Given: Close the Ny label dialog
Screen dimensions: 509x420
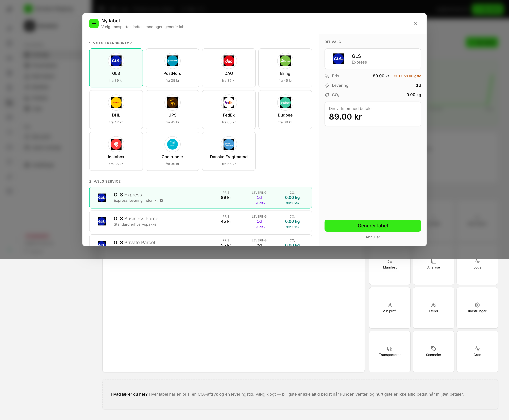Looking at the screenshot, I should coord(416,24).
